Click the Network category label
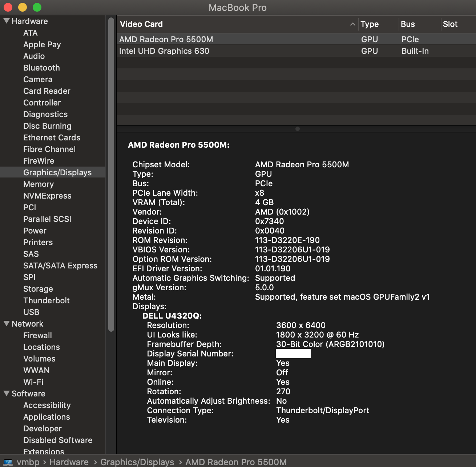Screen dimensions: 476x467 pyautogui.click(x=28, y=324)
